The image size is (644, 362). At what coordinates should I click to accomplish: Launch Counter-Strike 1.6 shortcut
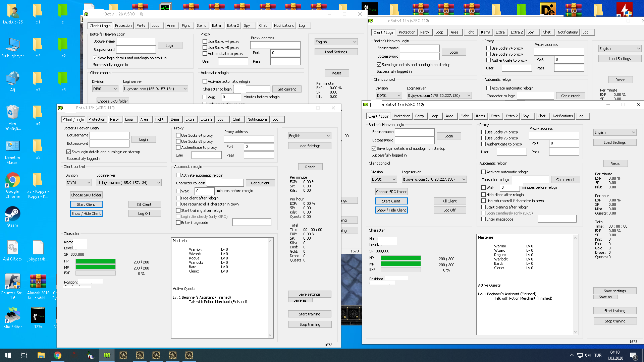(x=13, y=286)
